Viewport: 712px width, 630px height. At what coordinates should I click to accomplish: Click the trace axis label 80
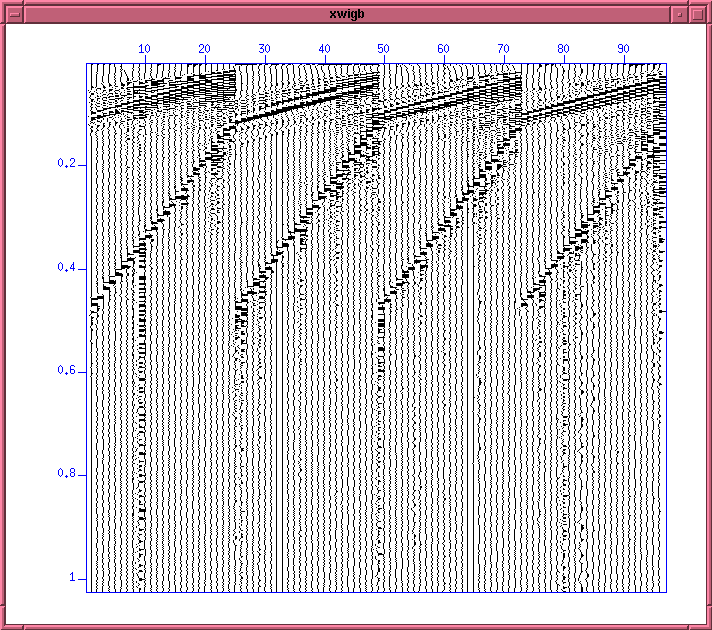pos(564,48)
